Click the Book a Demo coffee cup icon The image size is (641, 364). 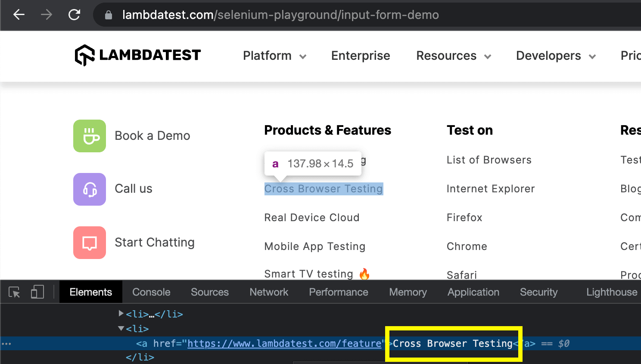[89, 136]
